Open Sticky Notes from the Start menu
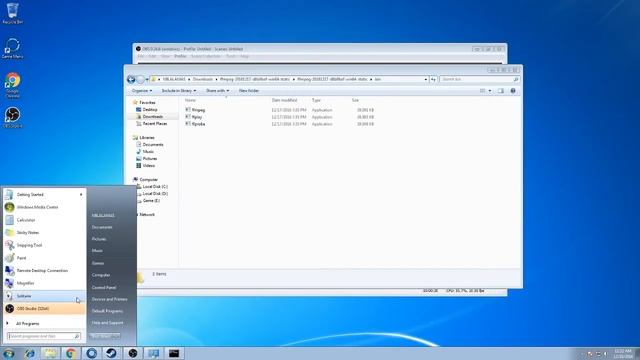This screenshot has width=640, height=360. pos(44,233)
